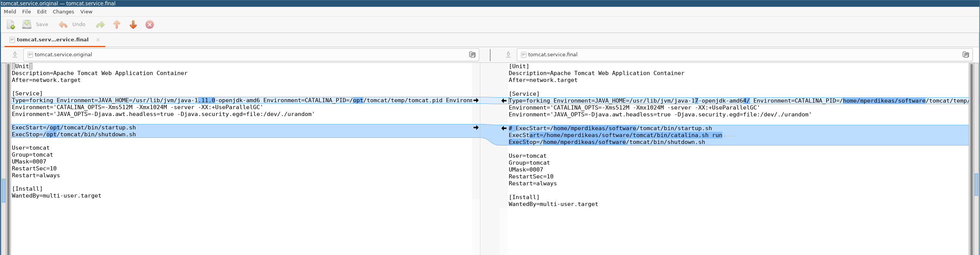Go to next change (down arrow)
This screenshot has width=980, height=255.
pyautogui.click(x=133, y=25)
